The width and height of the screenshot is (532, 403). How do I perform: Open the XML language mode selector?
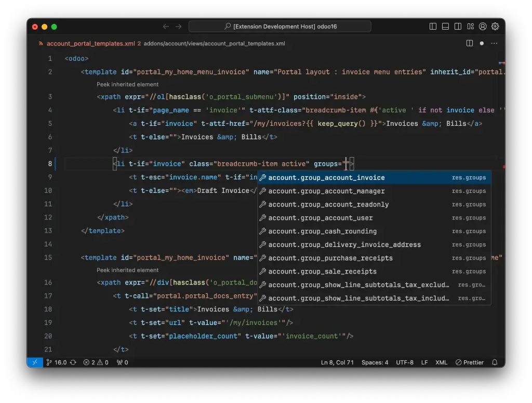(x=441, y=362)
